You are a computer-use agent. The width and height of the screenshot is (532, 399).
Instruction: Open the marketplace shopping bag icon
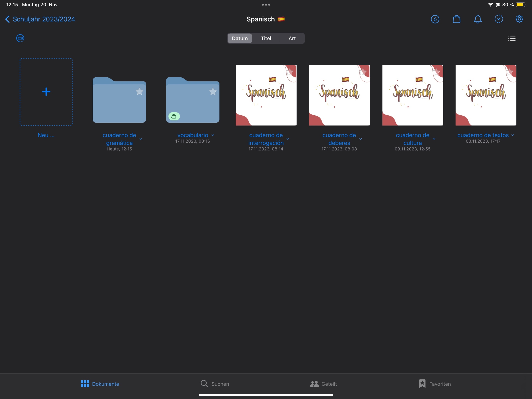[x=456, y=19]
